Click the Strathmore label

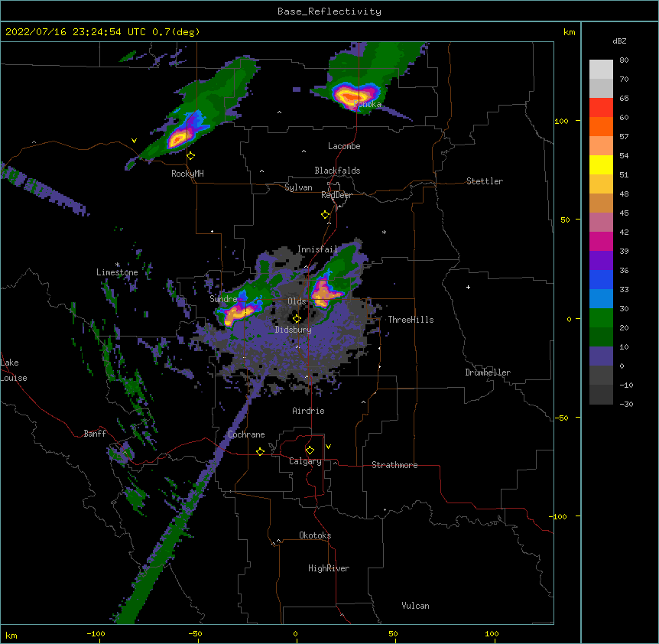tap(394, 465)
